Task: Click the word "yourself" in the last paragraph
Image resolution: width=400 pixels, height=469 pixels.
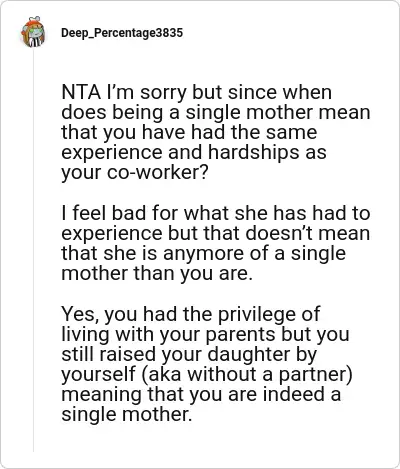Action: click(98, 375)
